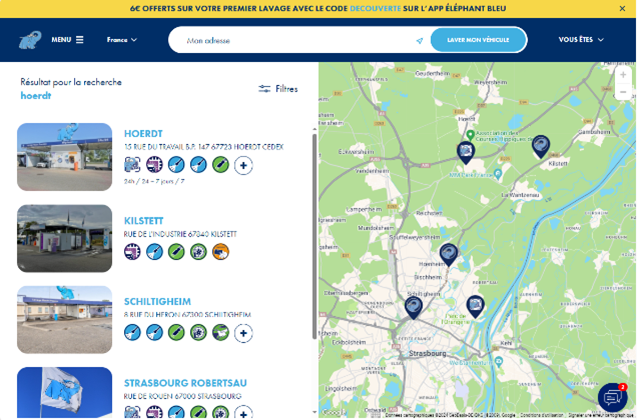Screen dimensions: 637x420
Task: Click Hoerdt's '24h / 24 – 7 jours / 7' text
Action: click(x=154, y=181)
